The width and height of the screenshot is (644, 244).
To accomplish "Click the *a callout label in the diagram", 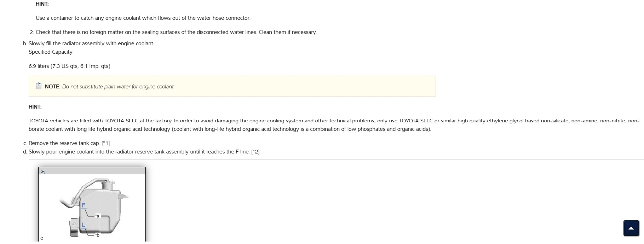I will click(98, 216).
